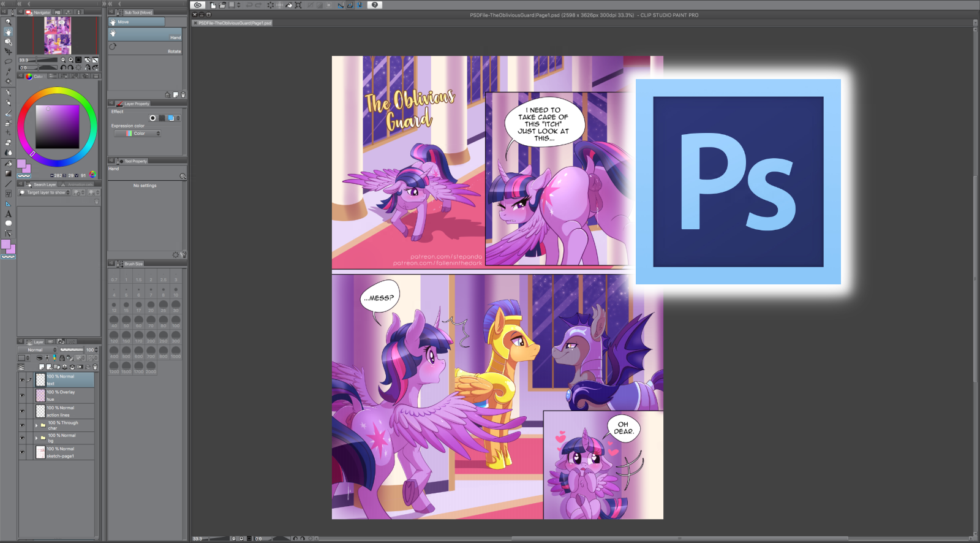Adjust Navigator zoom slider at 33.3
This screenshot has width=980, height=543.
(39, 60)
